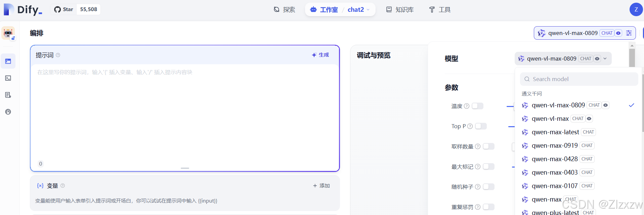The height and width of the screenshot is (215, 644).
Task: Open the logs and annotations sidebar icon
Action: (x=8, y=95)
